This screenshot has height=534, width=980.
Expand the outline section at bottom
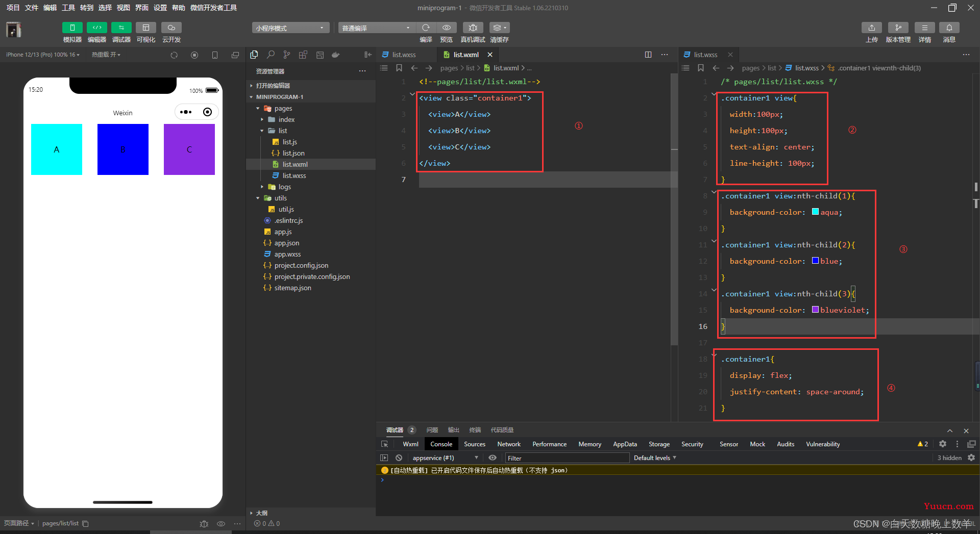point(311,513)
